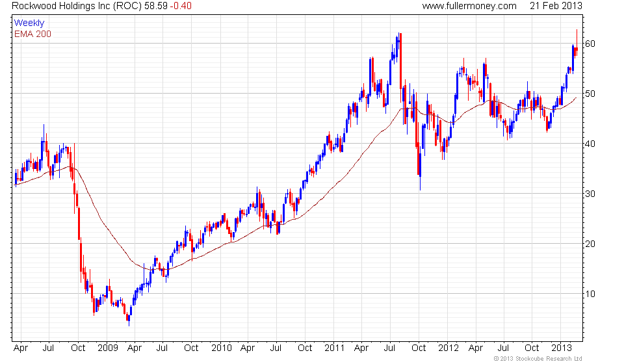Click the 2011 year axis label
This screenshot has width=637, height=364.
(335, 348)
